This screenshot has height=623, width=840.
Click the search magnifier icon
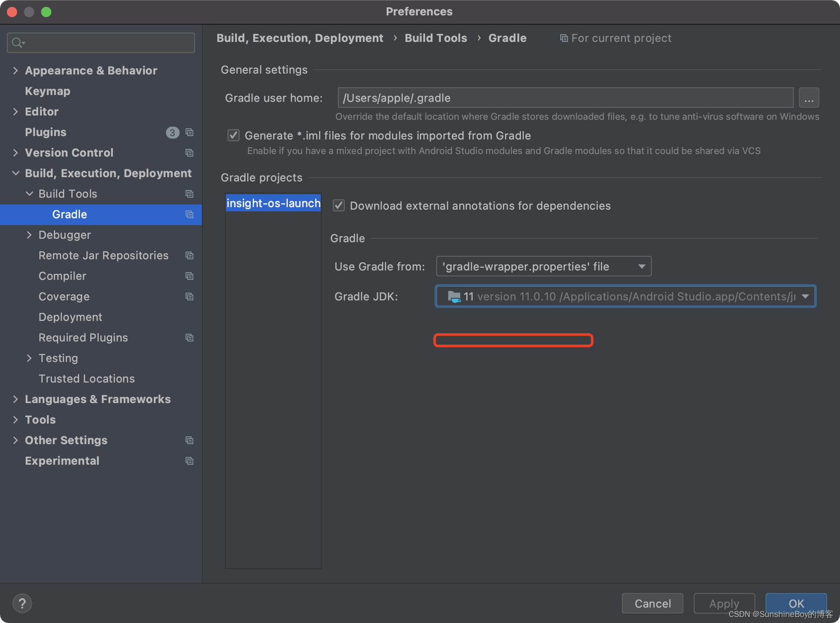coord(17,43)
